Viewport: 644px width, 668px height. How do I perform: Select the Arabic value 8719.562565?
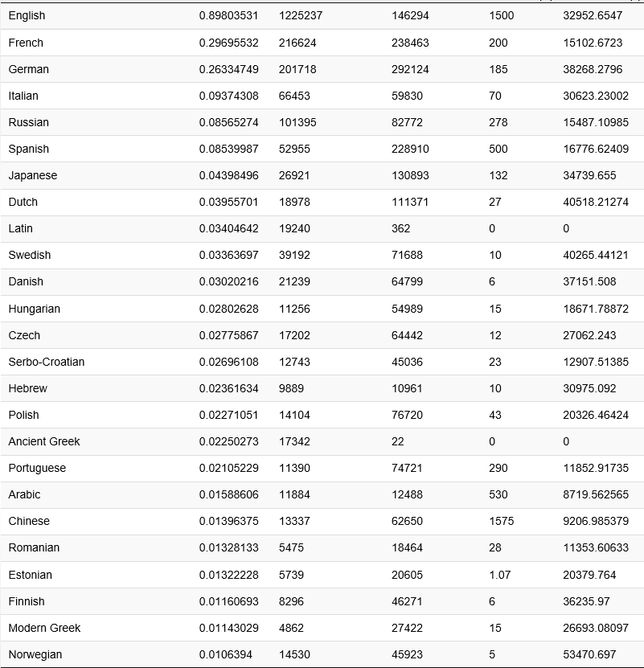(x=596, y=494)
